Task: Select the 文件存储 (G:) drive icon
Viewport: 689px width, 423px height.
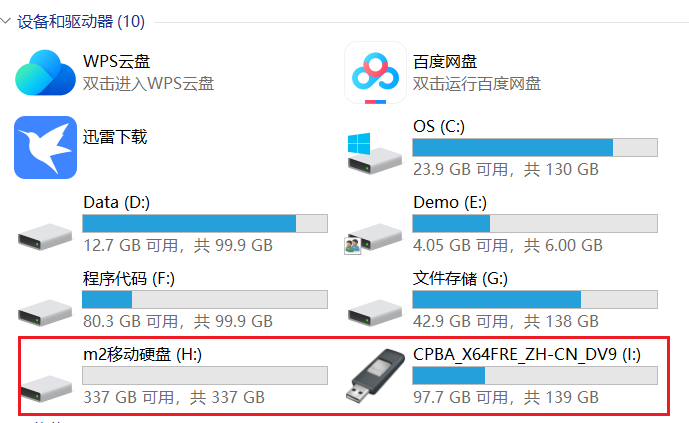Action: coord(375,309)
